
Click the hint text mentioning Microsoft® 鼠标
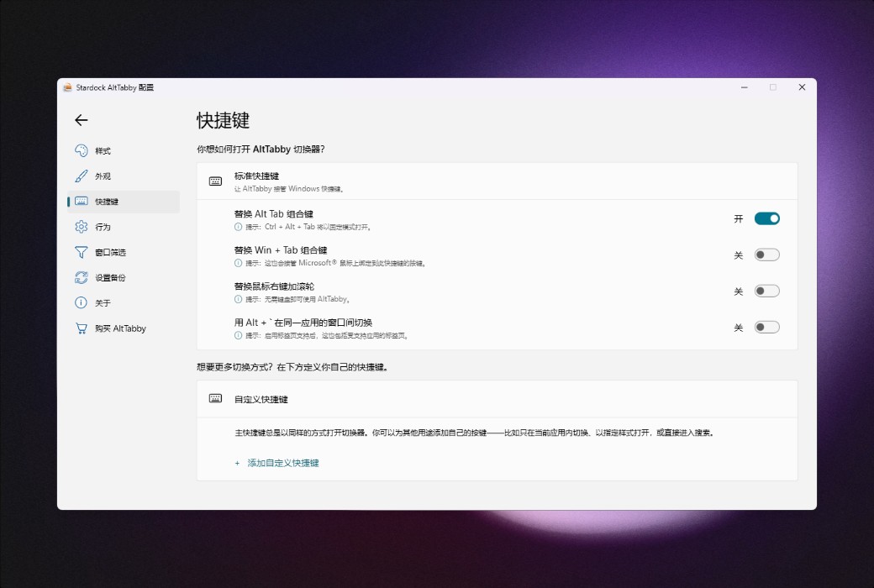point(335,263)
